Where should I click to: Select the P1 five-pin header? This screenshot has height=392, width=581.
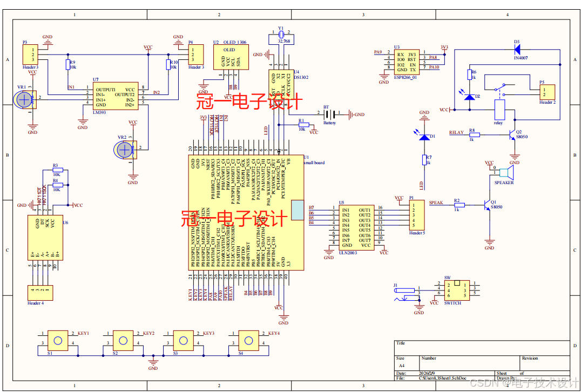tap(417, 215)
